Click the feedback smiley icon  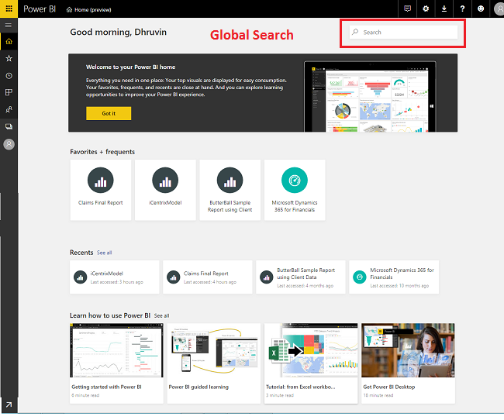[481, 9]
